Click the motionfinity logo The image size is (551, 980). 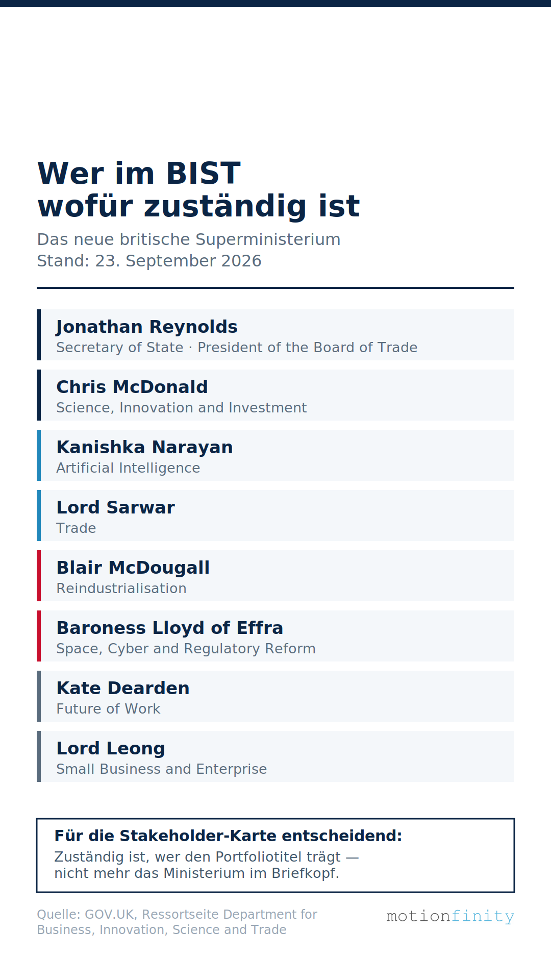click(x=450, y=916)
